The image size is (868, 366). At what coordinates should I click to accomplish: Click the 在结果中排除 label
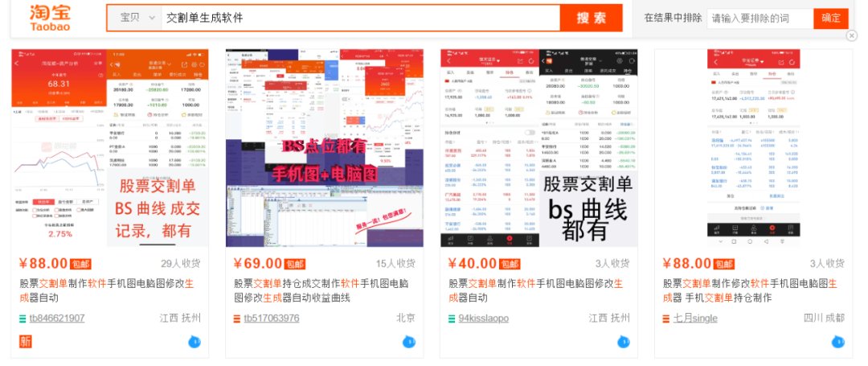point(673,18)
